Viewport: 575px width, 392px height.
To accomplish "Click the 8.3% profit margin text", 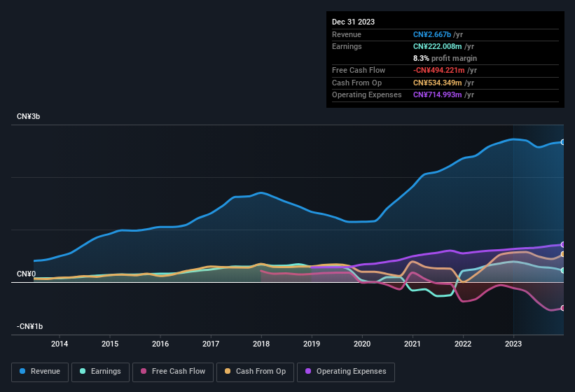I will click(445, 58).
